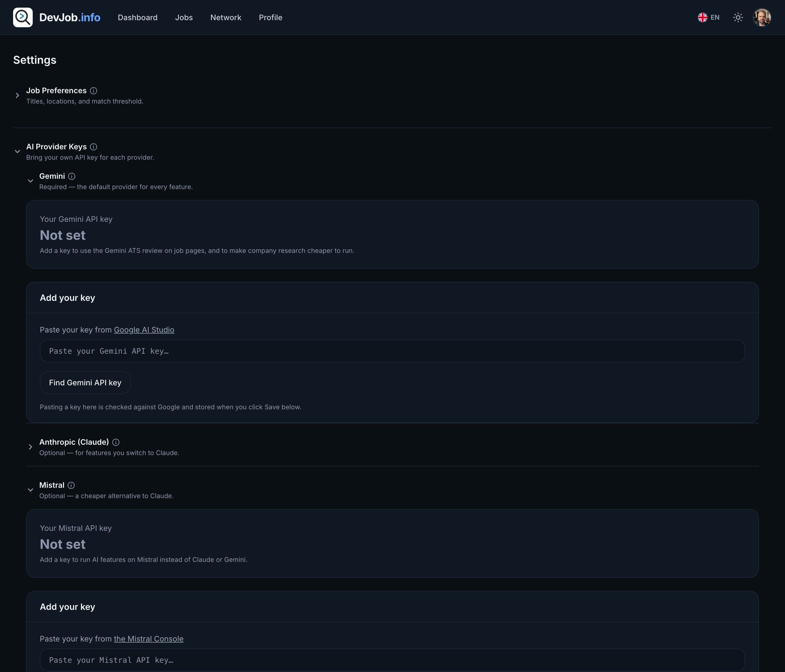This screenshot has height=672, width=785.
Task: Click 'Pasting a key here is checked against Google' note
Action: pos(170,407)
